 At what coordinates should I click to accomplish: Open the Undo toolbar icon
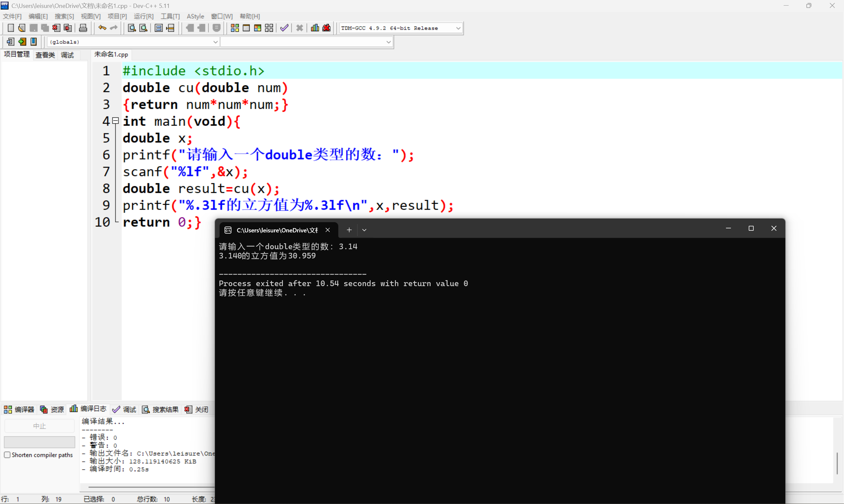click(x=102, y=28)
